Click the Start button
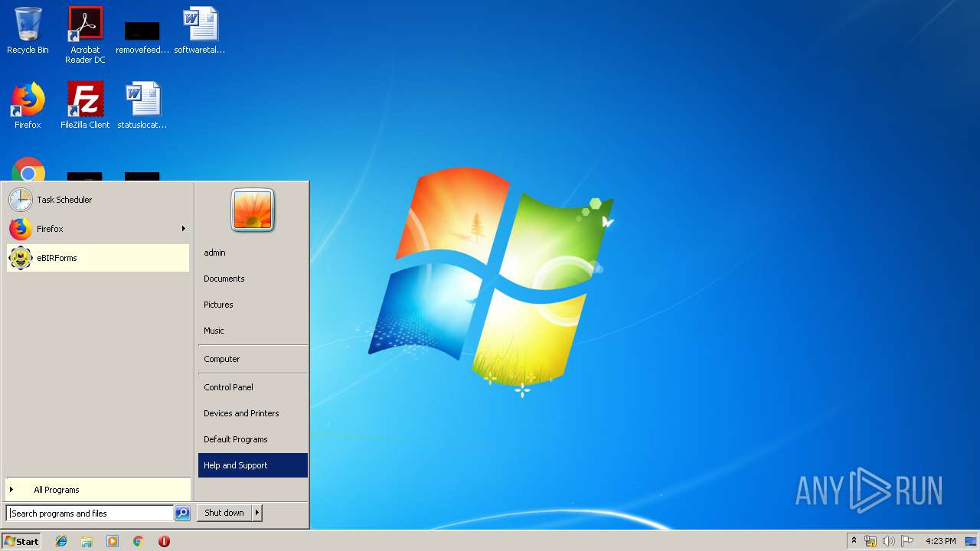 tap(21, 541)
